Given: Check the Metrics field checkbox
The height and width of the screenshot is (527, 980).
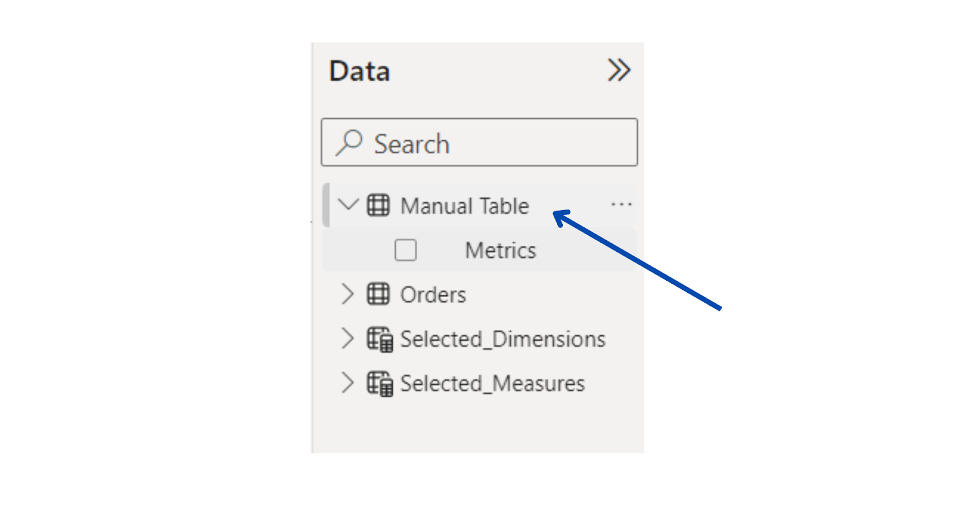Looking at the screenshot, I should pyautogui.click(x=405, y=250).
